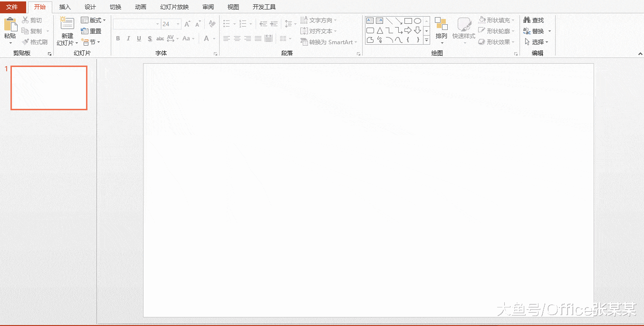Screen dimensions: 644x326
Task: Toggle text Shadow formatting
Action: coord(150,38)
